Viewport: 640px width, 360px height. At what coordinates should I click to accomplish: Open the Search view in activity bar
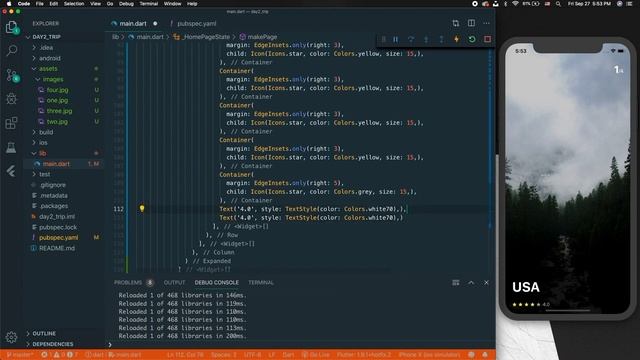(x=11, y=51)
